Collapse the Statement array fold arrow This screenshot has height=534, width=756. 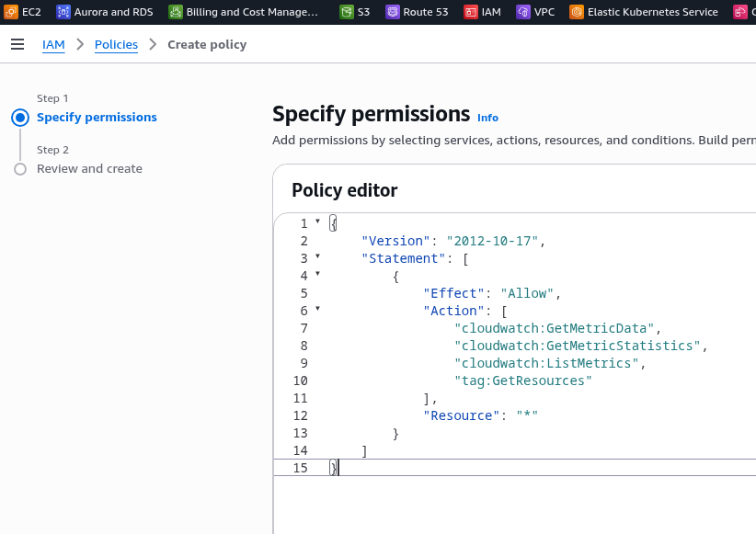(x=318, y=256)
